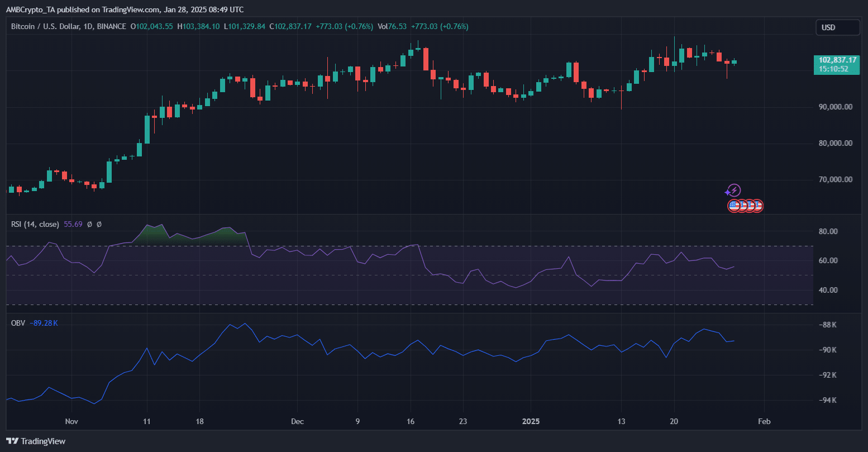Click the Nov label on time axis
Screen dimensions: 868x452
[x=70, y=421]
